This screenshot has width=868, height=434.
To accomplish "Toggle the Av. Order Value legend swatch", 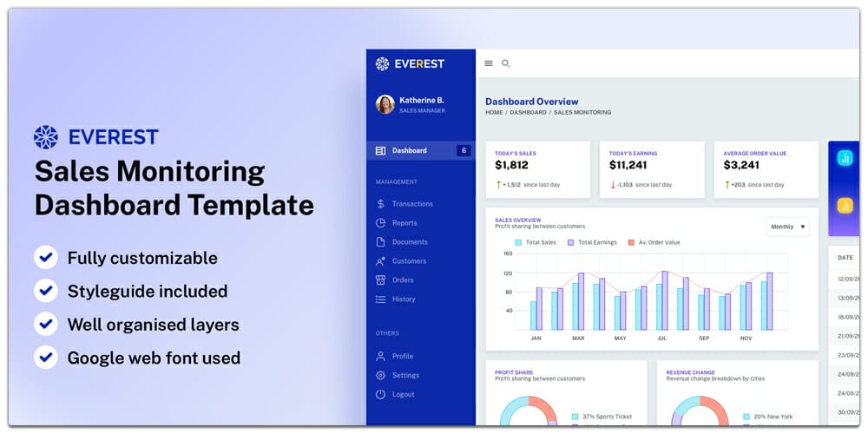I will [631, 242].
